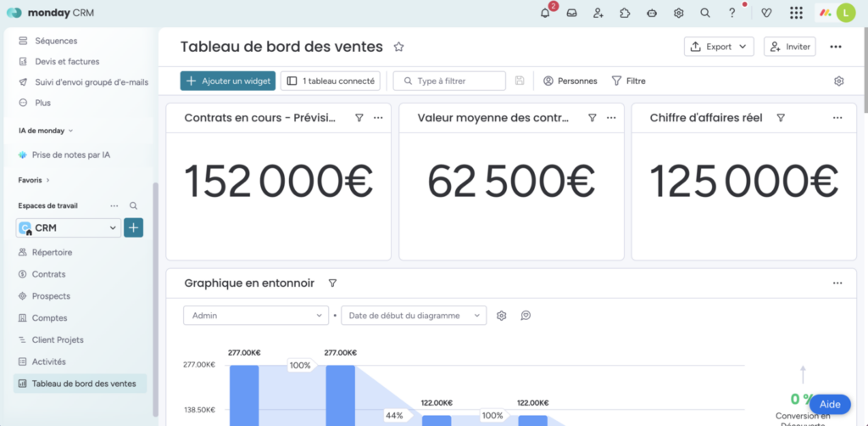Open the help question mark icon
The height and width of the screenshot is (426, 868).
(732, 13)
